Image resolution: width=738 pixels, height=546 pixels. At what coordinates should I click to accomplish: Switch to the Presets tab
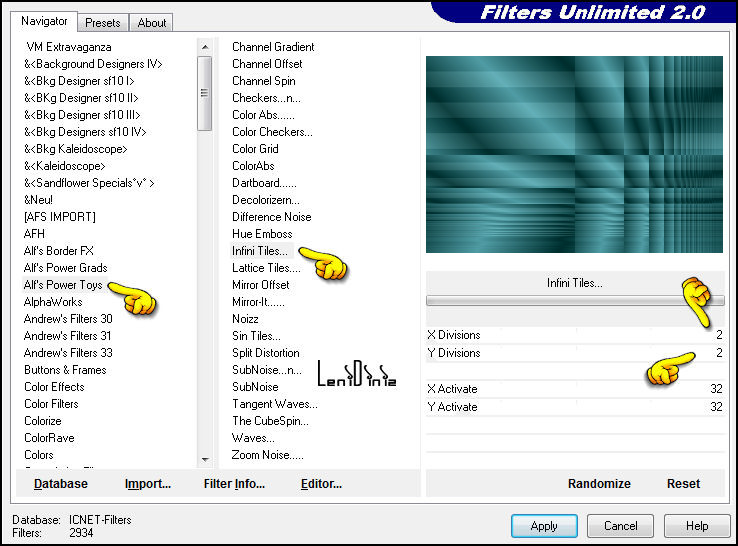click(x=103, y=22)
